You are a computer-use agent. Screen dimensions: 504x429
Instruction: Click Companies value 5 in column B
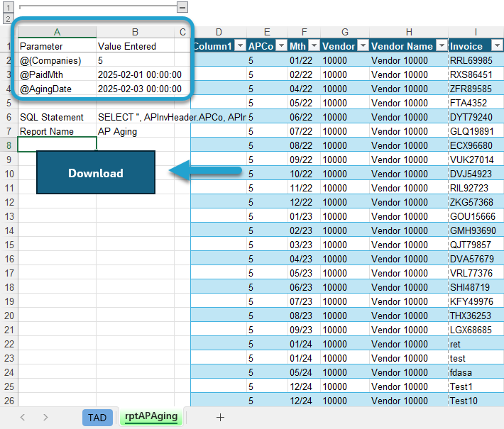(x=135, y=60)
